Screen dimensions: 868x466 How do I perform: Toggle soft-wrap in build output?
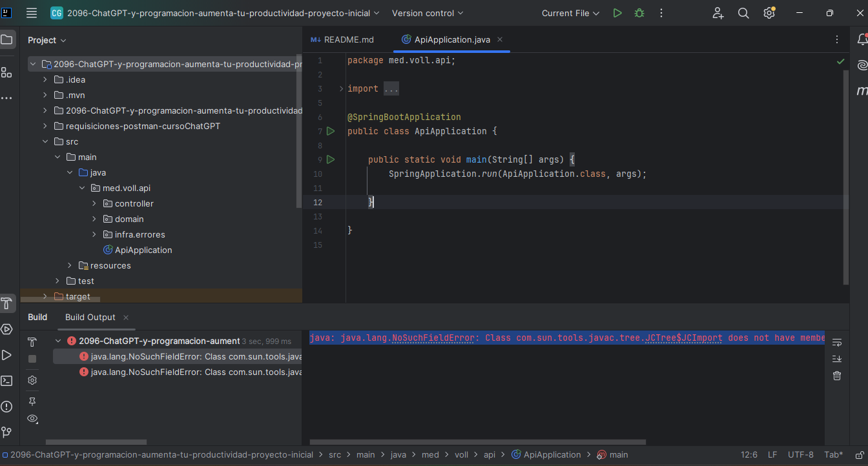coord(837,342)
